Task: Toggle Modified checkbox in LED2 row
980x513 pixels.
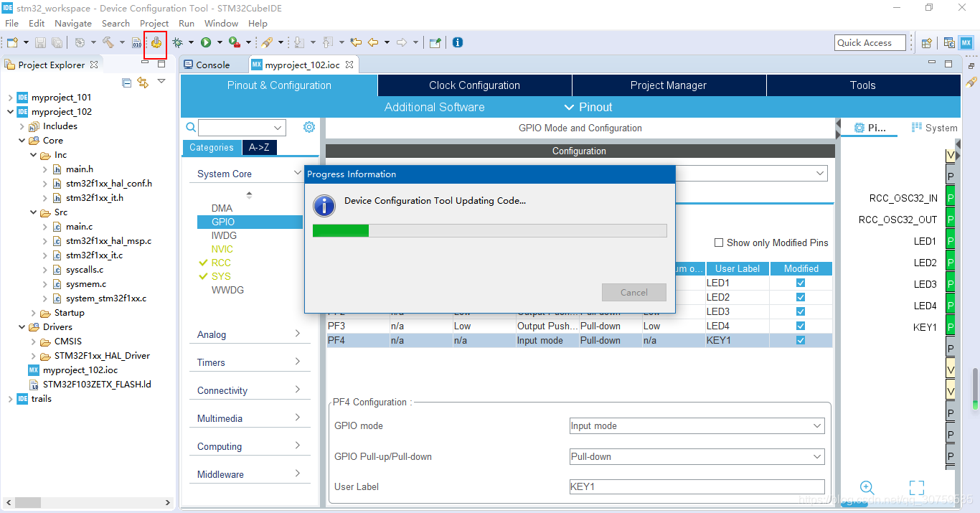Action: tap(801, 297)
